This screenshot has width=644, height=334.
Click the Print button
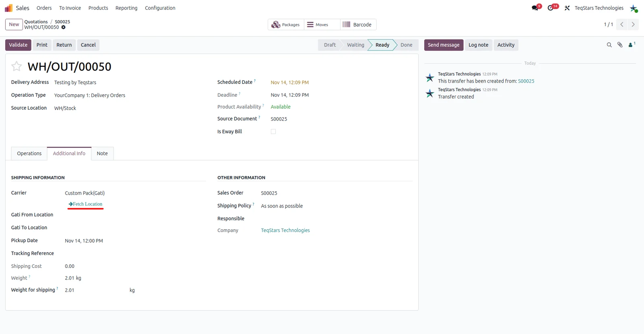[42, 45]
